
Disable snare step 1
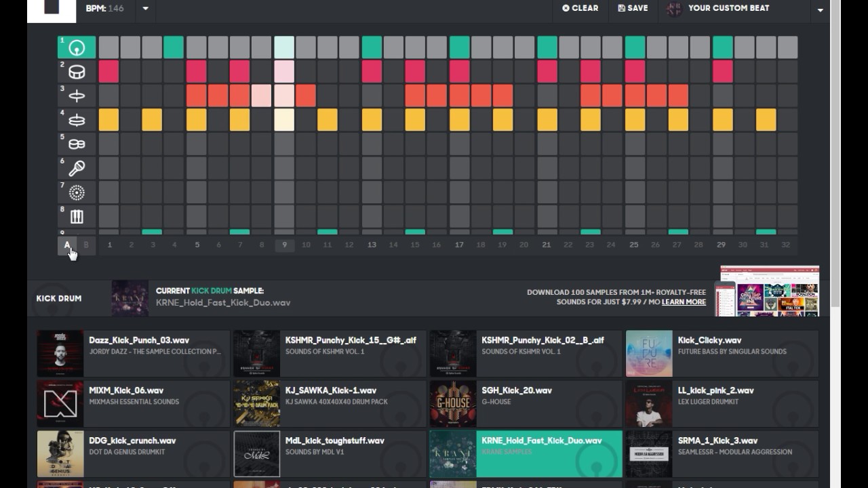pos(108,71)
